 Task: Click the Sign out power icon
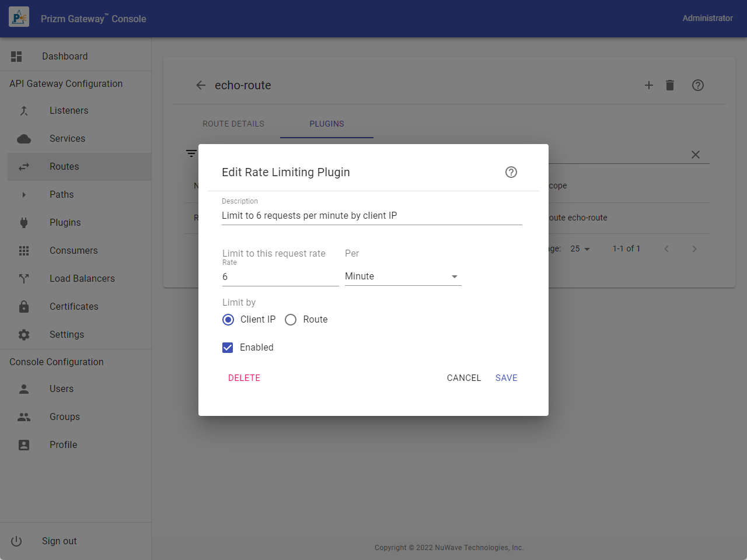pyautogui.click(x=16, y=541)
